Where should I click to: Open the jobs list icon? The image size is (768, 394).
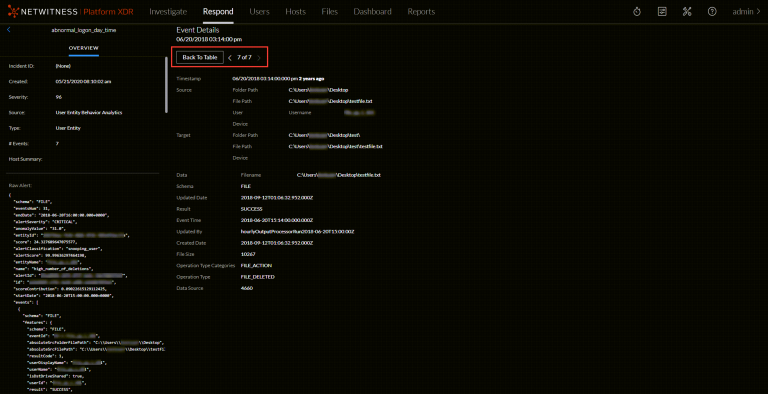point(662,12)
